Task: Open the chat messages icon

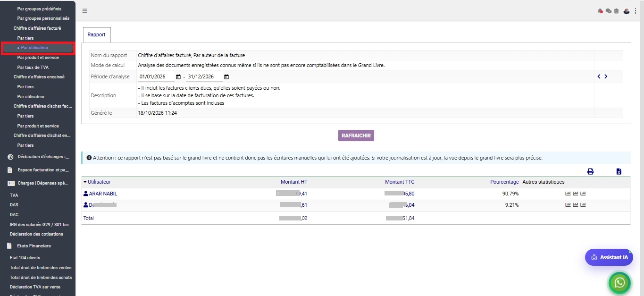Action: [609, 11]
